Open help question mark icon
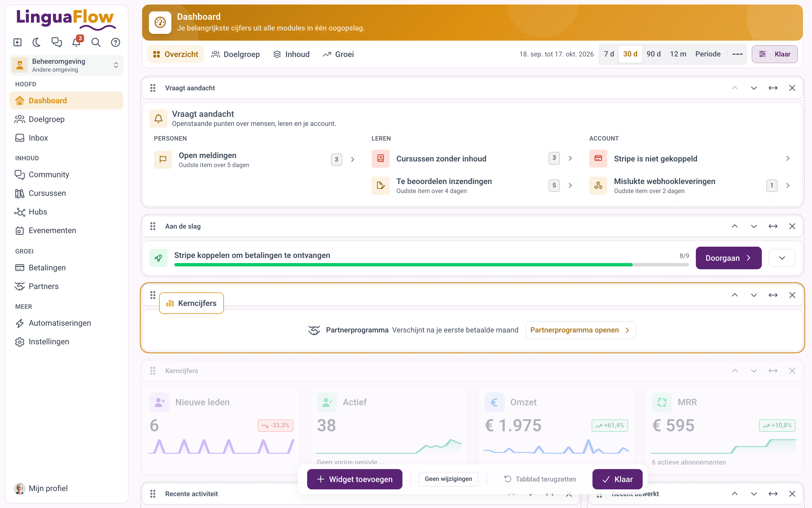Screen dimensions: 812x508 click(x=115, y=42)
